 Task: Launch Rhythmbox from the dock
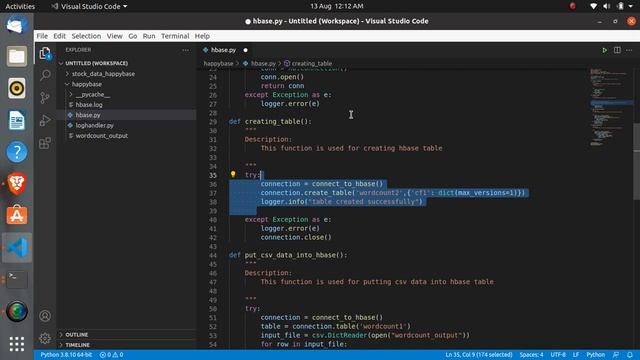17,88
